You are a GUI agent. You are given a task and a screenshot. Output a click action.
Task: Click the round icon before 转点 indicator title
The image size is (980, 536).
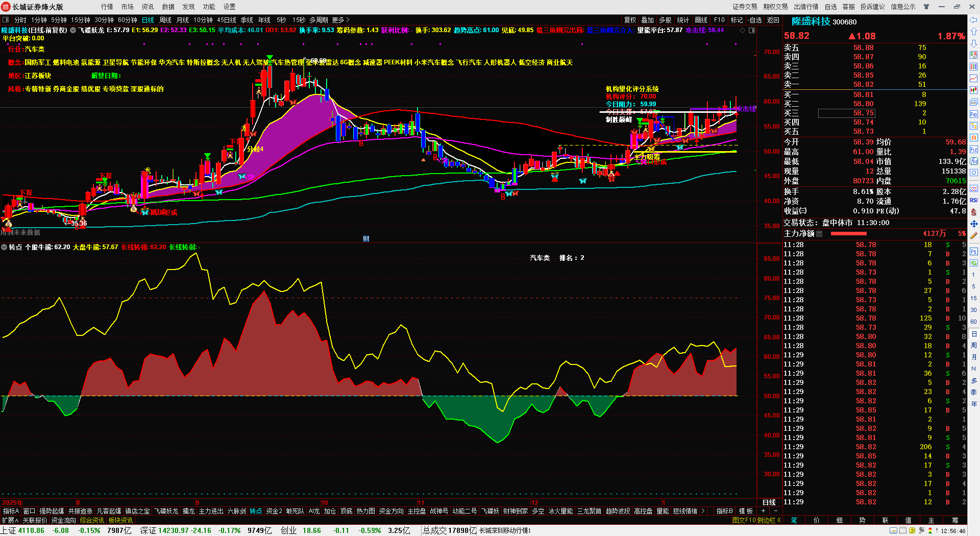[4, 247]
